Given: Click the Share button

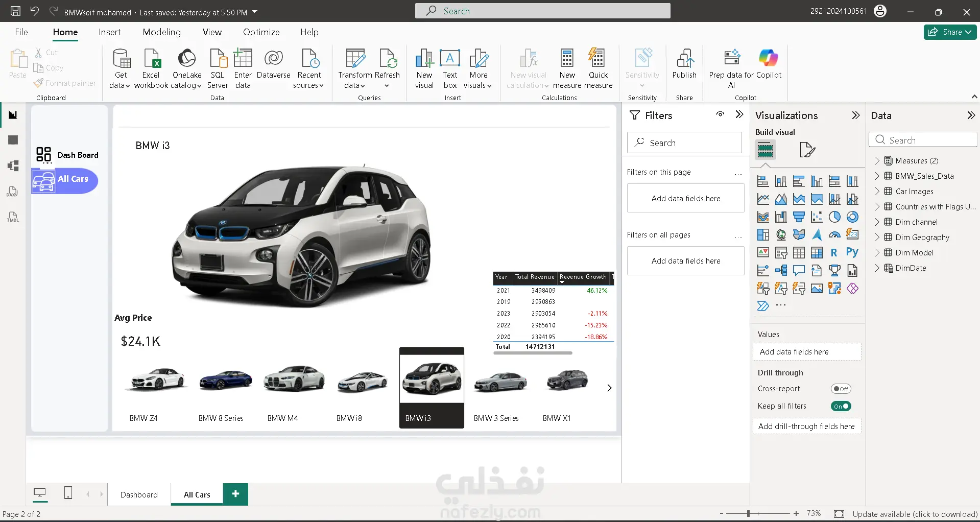Looking at the screenshot, I should 950,32.
